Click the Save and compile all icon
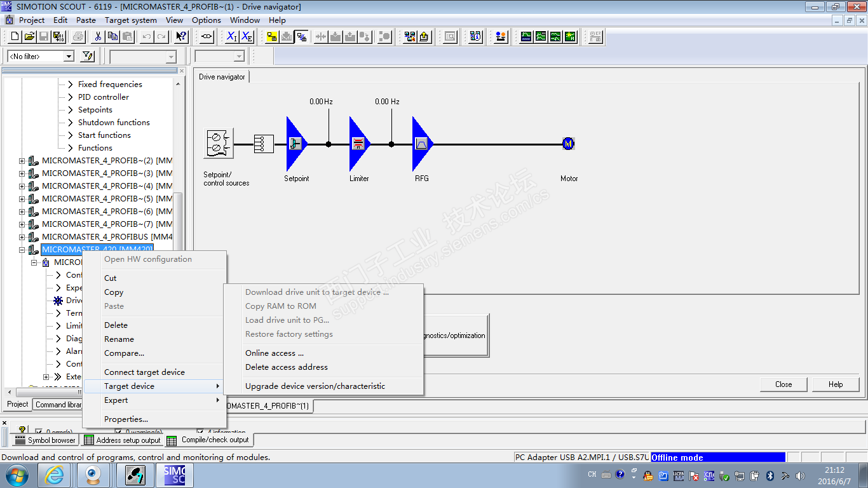This screenshot has height=488, width=868. pos(59,37)
